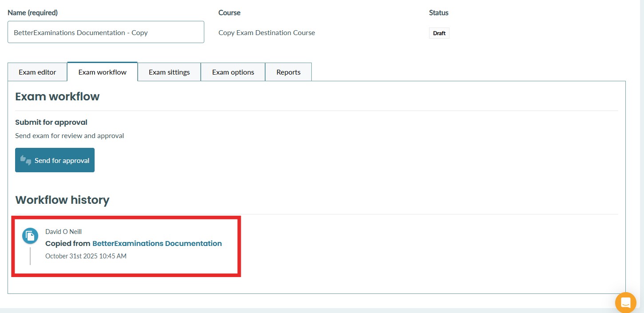
Task: Click the David O Neill author name
Action: point(64,231)
